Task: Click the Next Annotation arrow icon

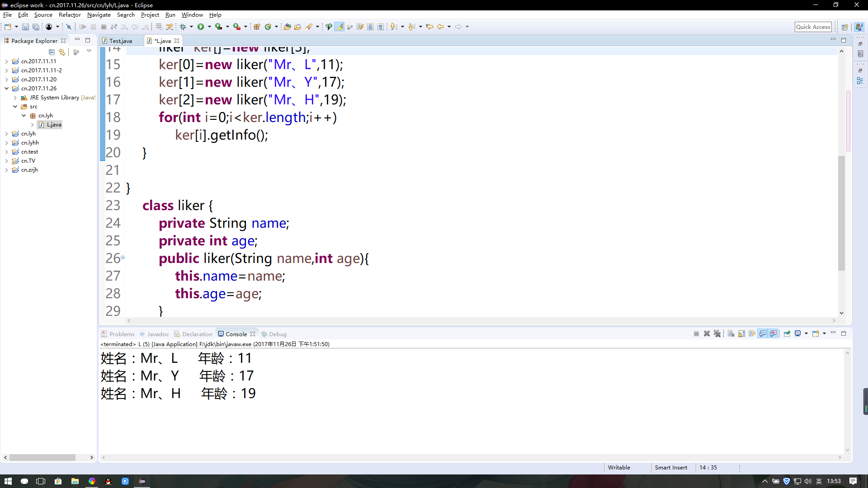Action: (394, 27)
